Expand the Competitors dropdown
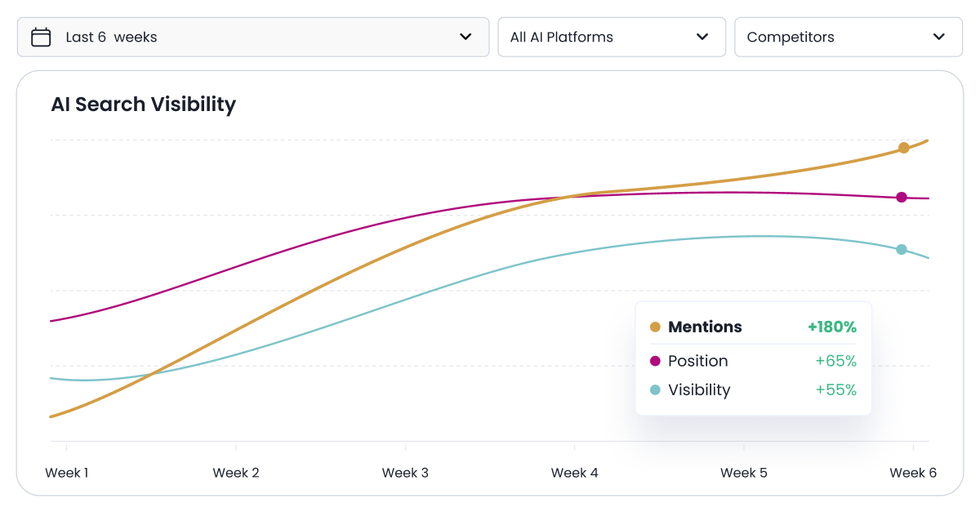This screenshot has width=980, height=512. coord(848,37)
